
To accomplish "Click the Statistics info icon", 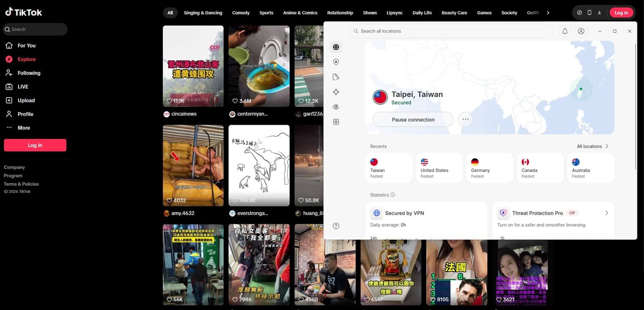I will (x=392, y=195).
